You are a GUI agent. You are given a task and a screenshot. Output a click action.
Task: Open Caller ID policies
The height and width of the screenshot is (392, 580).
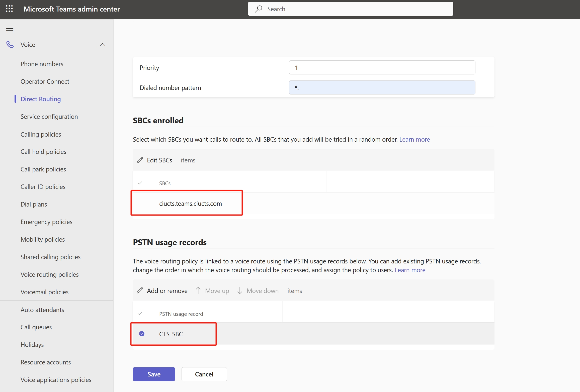click(43, 187)
